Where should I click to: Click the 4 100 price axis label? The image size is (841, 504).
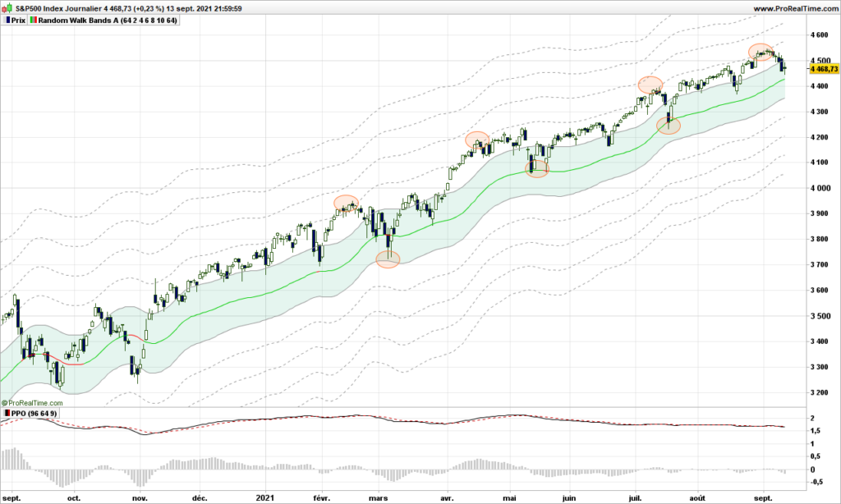coord(820,163)
